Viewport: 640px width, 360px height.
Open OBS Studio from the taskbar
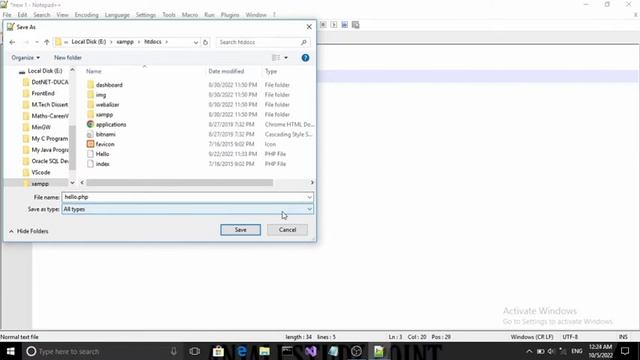click(356, 351)
